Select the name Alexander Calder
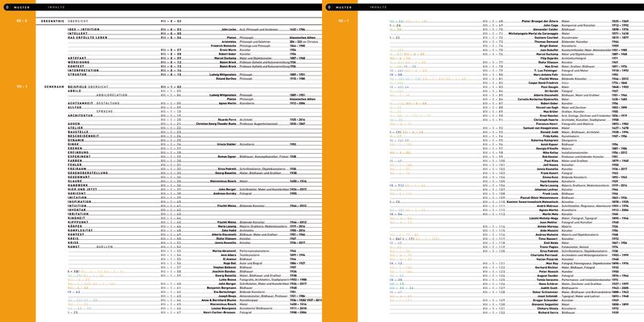 coord(546,29)
